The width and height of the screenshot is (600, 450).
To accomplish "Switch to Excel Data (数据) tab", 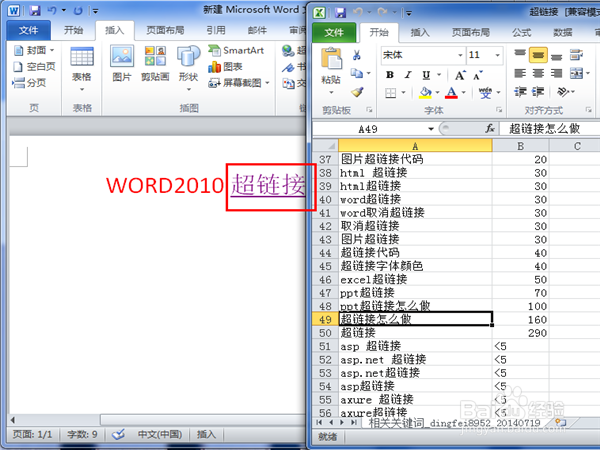I will [x=562, y=33].
